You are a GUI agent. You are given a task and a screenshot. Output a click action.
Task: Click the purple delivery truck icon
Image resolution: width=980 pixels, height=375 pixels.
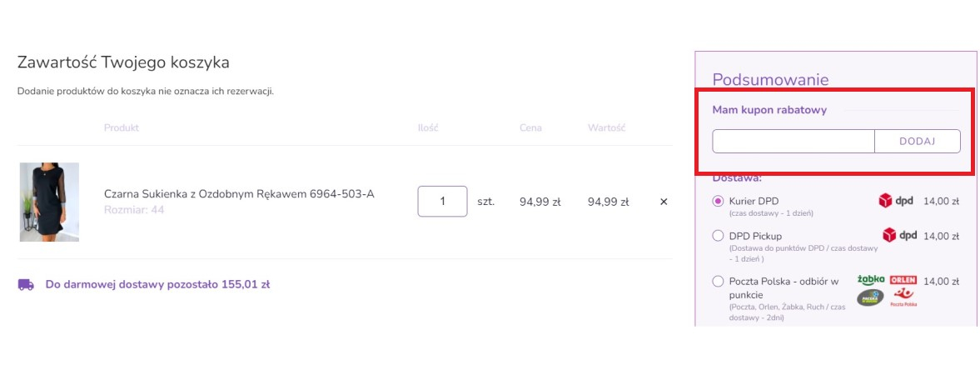click(x=27, y=284)
